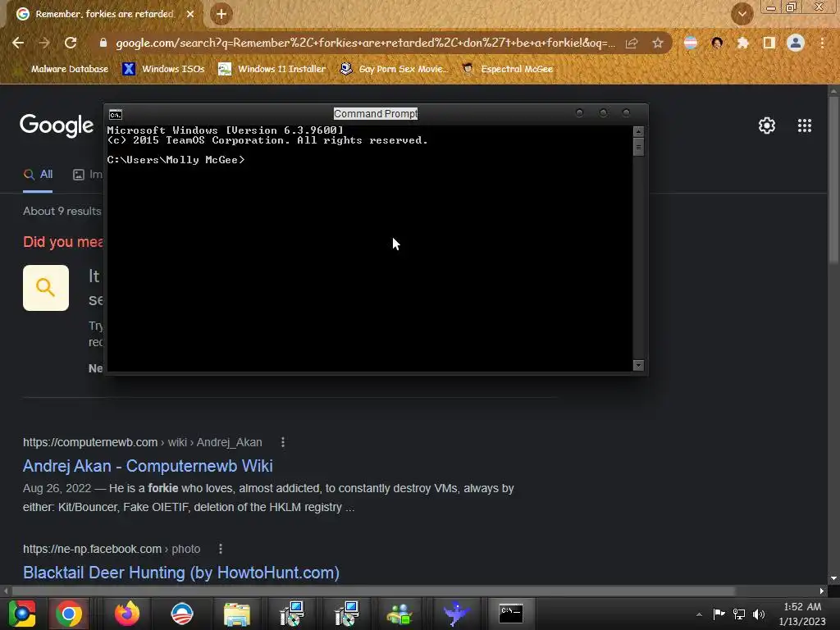Open the Extensions puzzle piece menu
Screen dimensions: 840x630
[x=742, y=43]
